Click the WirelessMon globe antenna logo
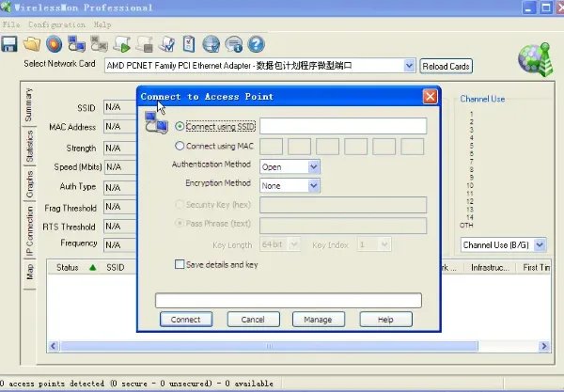 point(536,59)
